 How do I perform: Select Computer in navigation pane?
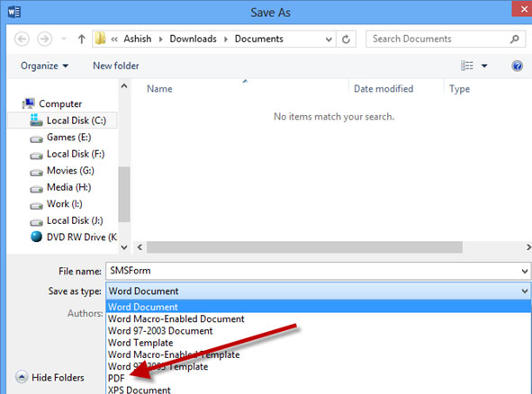[52, 103]
